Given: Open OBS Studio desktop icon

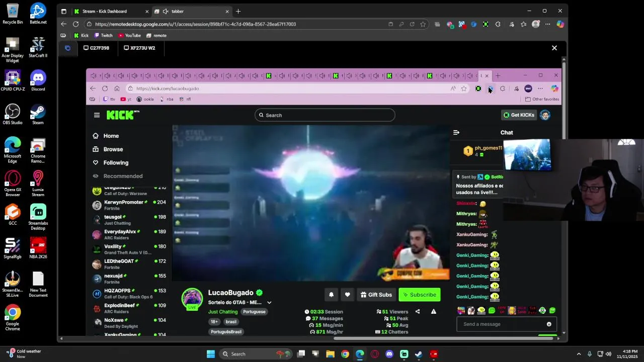Looking at the screenshot, I should coord(13,114).
